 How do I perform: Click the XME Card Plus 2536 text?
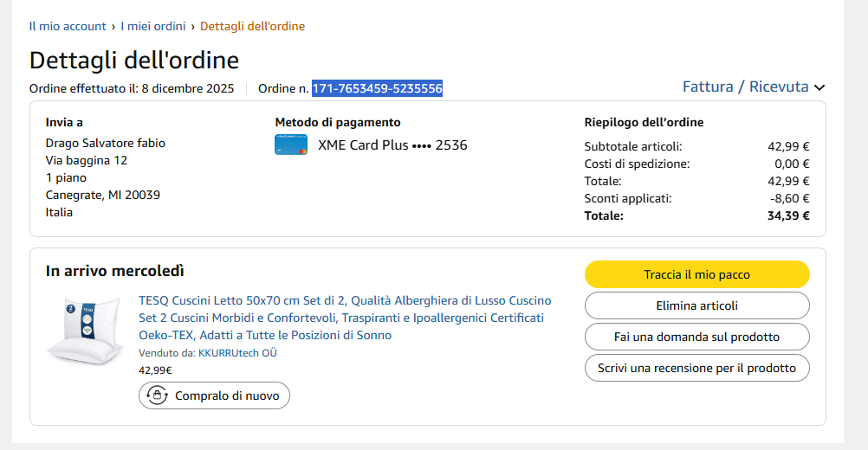click(392, 145)
